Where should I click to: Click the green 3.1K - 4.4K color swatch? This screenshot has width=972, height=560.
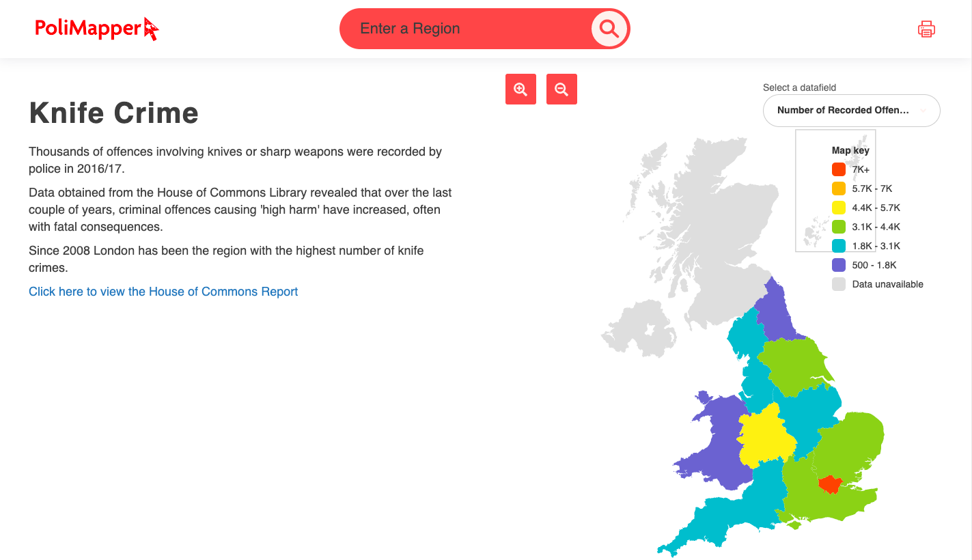(x=839, y=227)
